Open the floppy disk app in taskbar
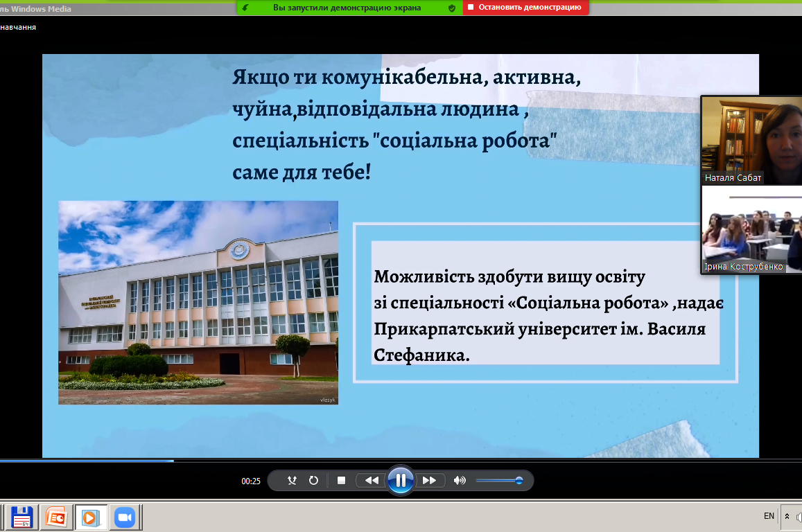The image size is (802, 532). [22, 517]
